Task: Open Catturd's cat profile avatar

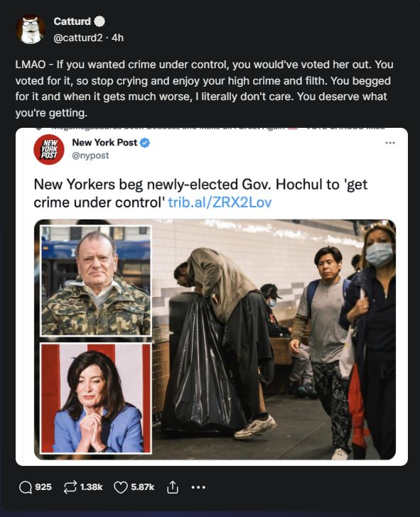Action: [x=31, y=29]
